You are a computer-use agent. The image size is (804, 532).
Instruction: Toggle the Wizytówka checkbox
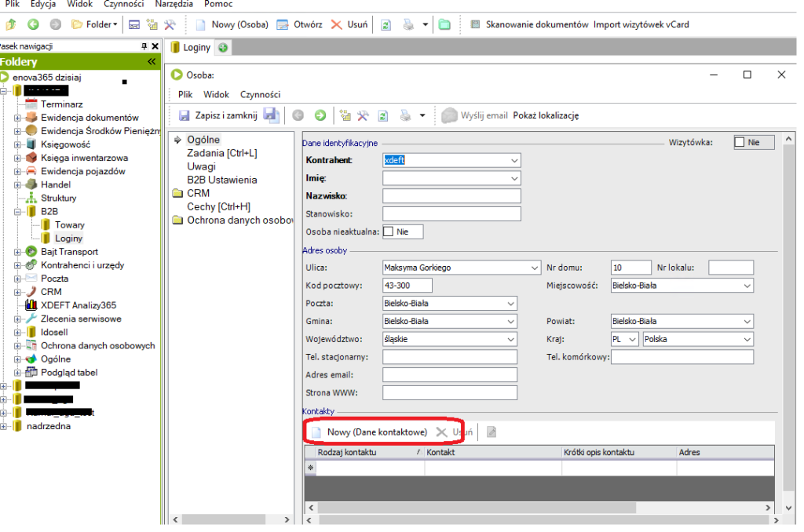tap(740, 142)
